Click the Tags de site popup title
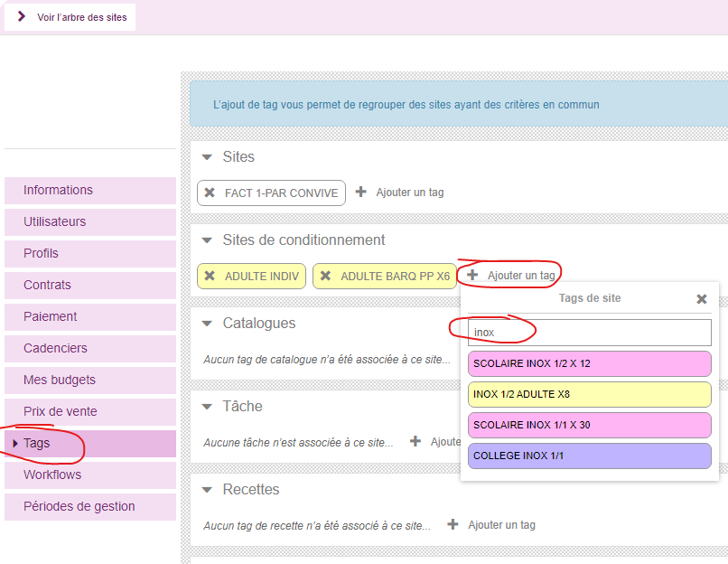Screen dimensions: 728x564 [590, 298]
